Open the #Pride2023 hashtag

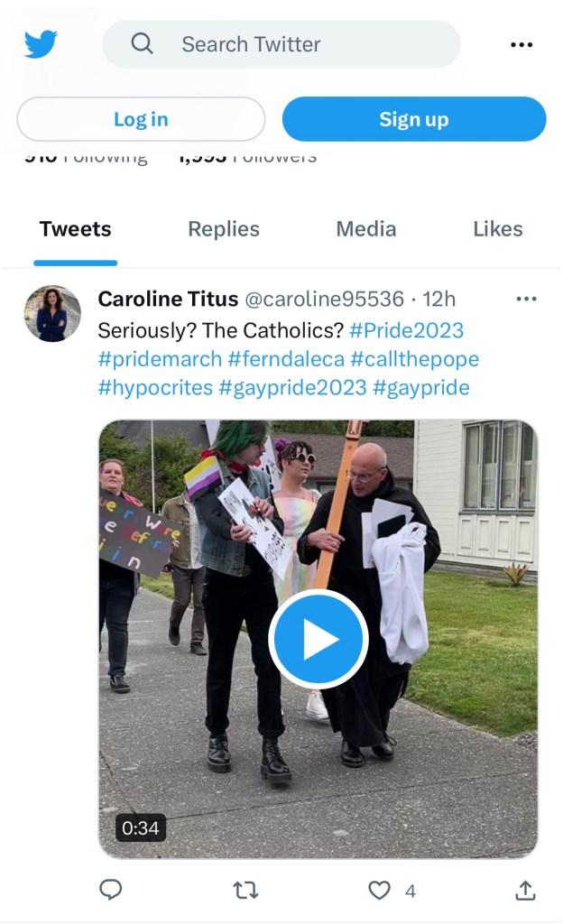406,330
